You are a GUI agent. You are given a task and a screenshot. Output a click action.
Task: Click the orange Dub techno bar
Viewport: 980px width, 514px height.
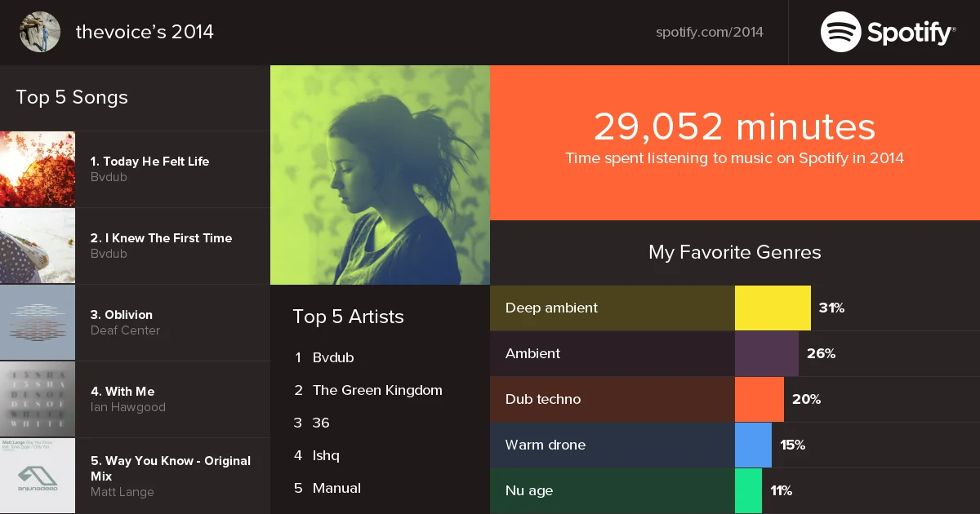[x=759, y=399]
